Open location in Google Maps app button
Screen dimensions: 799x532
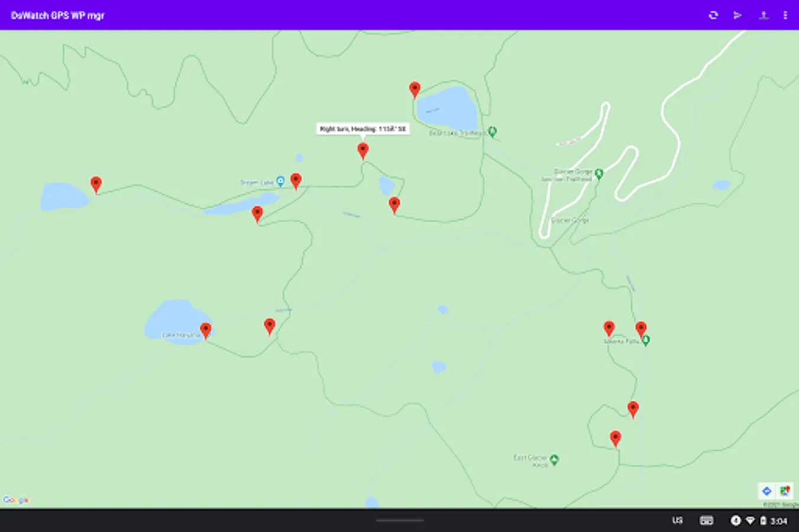click(785, 491)
